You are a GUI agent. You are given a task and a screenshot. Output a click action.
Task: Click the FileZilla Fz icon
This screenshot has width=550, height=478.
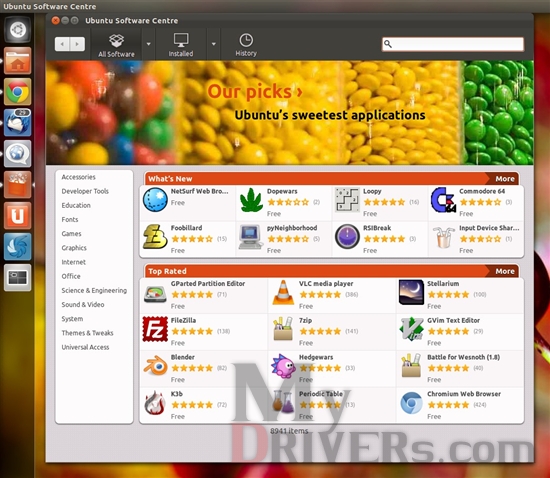tap(155, 329)
